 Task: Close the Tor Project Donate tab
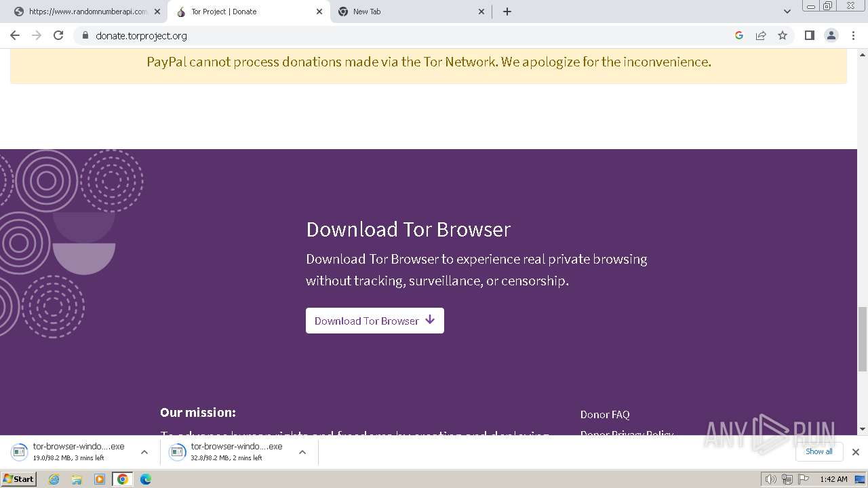click(x=319, y=12)
